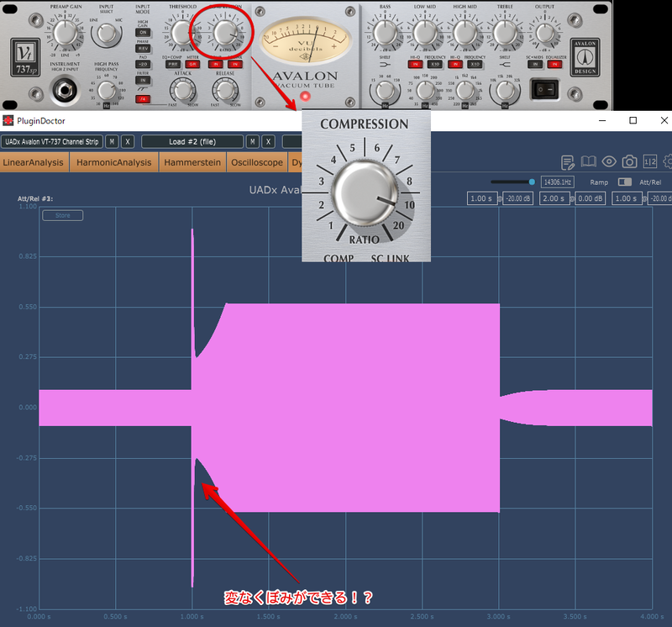Viewport: 672px width, 627px height.
Task: Remove the UADx Avalon slot with X
Action: [128, 141]
